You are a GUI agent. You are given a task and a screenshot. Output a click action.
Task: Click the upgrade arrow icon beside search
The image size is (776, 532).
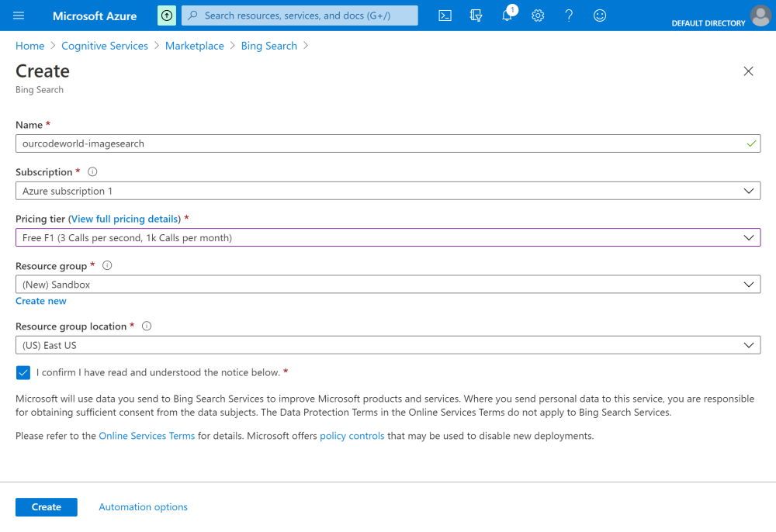167,16
